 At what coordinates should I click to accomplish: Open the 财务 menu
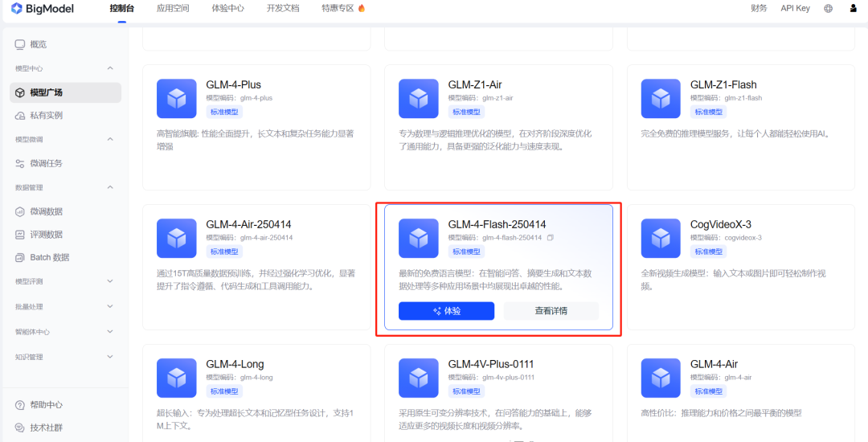759,8
